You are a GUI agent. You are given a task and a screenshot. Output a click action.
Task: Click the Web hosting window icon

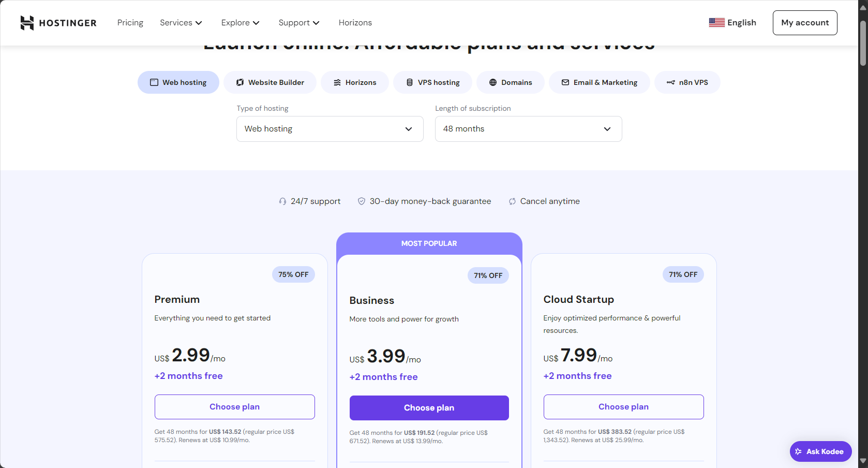(x=154, y=82)
